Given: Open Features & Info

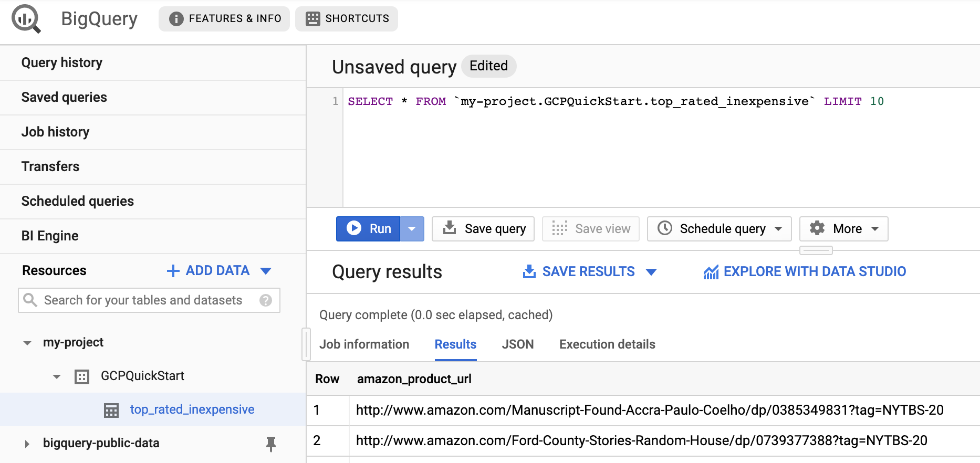Looking at the screenshot, I should 224,19.
